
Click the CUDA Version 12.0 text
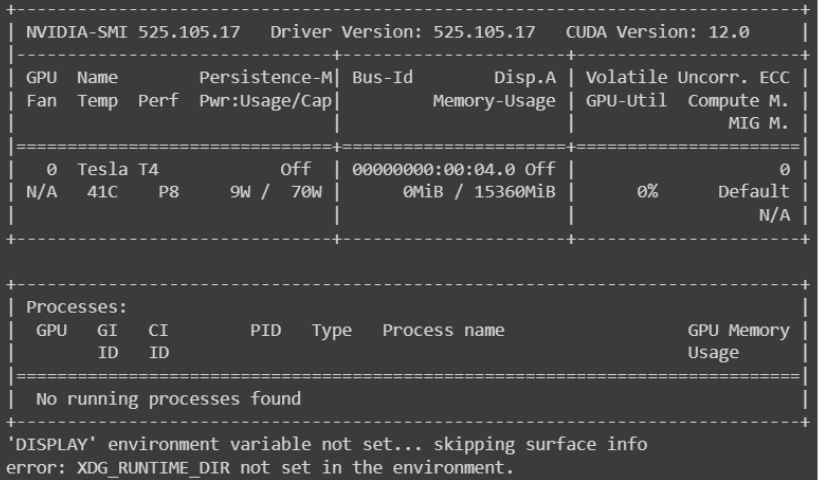point(657,32)
